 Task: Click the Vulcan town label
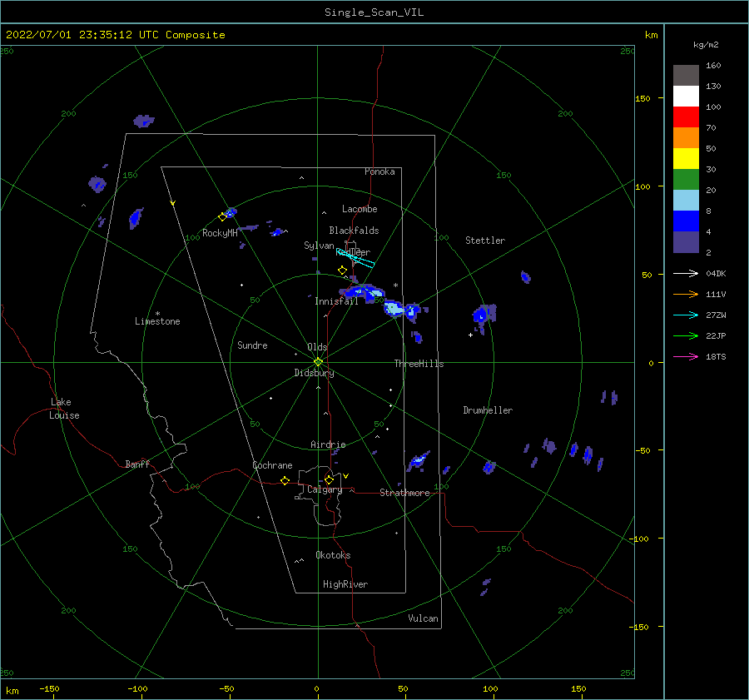click(423, 618)
